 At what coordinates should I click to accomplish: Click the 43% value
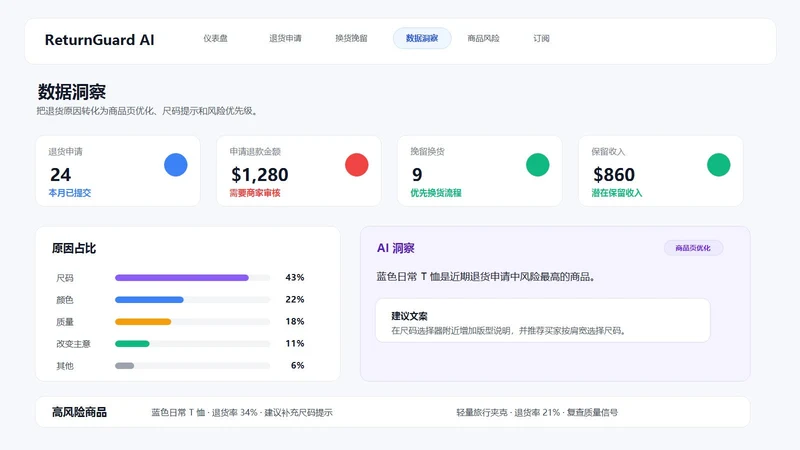[295, 278]
